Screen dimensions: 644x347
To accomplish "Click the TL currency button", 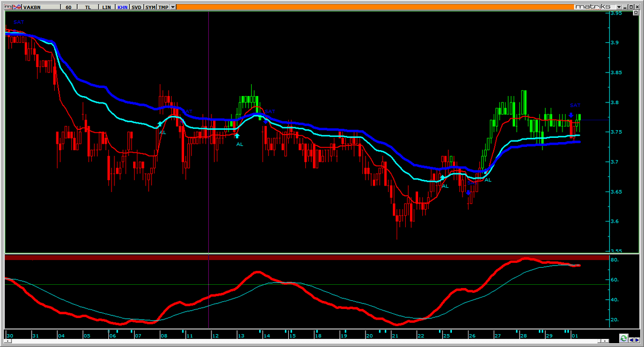I will click(88, 7).
